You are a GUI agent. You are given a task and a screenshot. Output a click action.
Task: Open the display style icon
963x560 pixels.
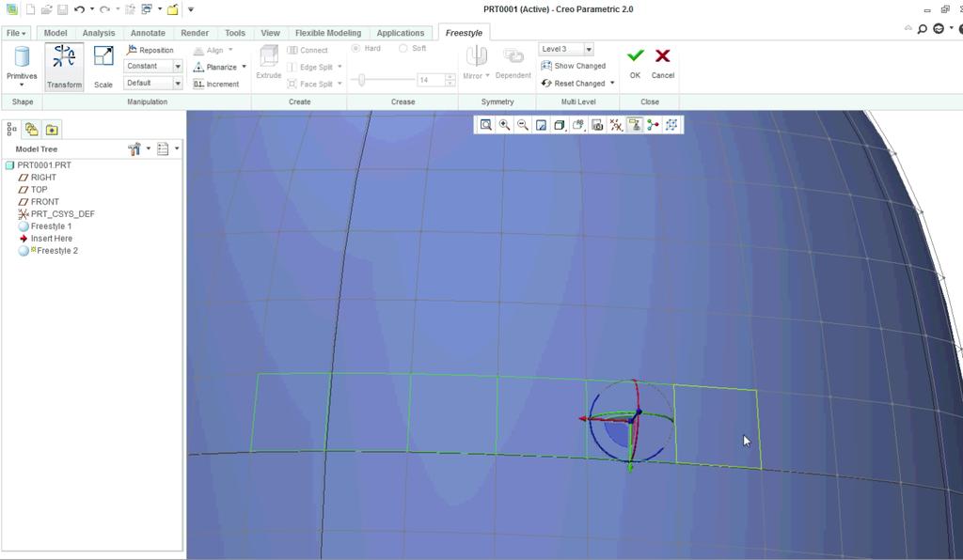560,125
